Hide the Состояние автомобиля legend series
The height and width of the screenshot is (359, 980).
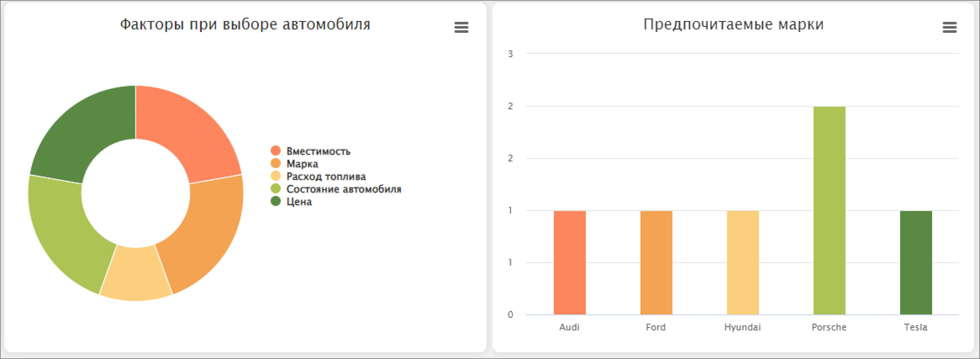coord(343,189)
